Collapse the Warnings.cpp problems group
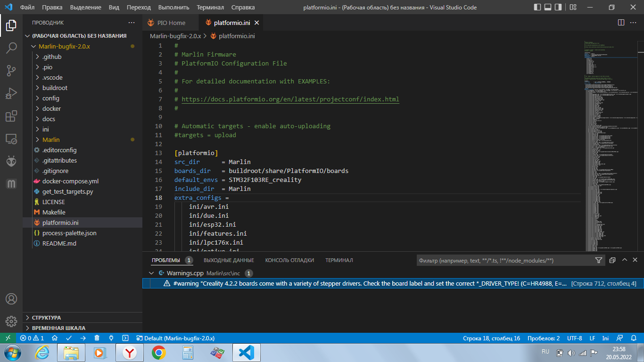 pyautogui.click(x=151, y=273)
